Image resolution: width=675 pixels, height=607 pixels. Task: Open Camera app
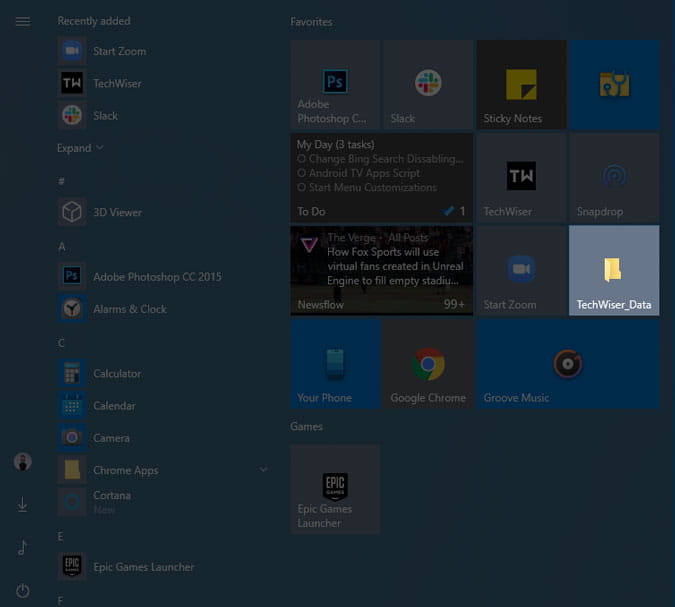tap(164, 438)
